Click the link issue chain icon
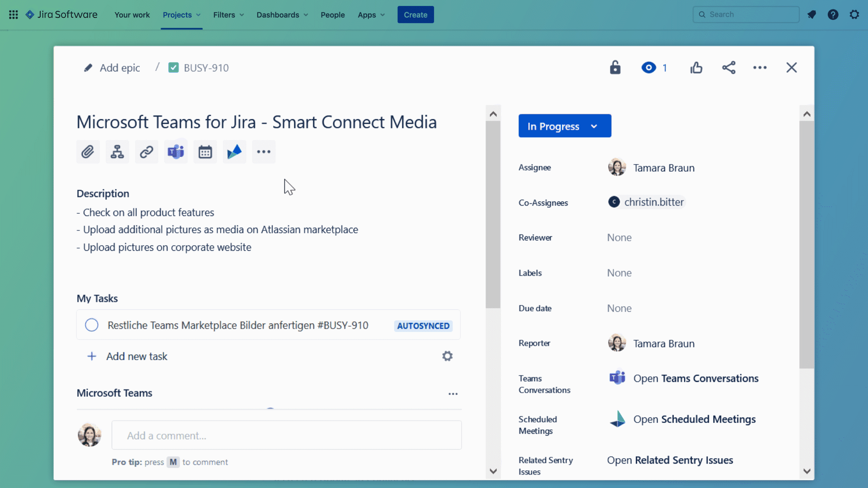Image resolution: width=868 pixels, height=488 pixels. point(146,152)
